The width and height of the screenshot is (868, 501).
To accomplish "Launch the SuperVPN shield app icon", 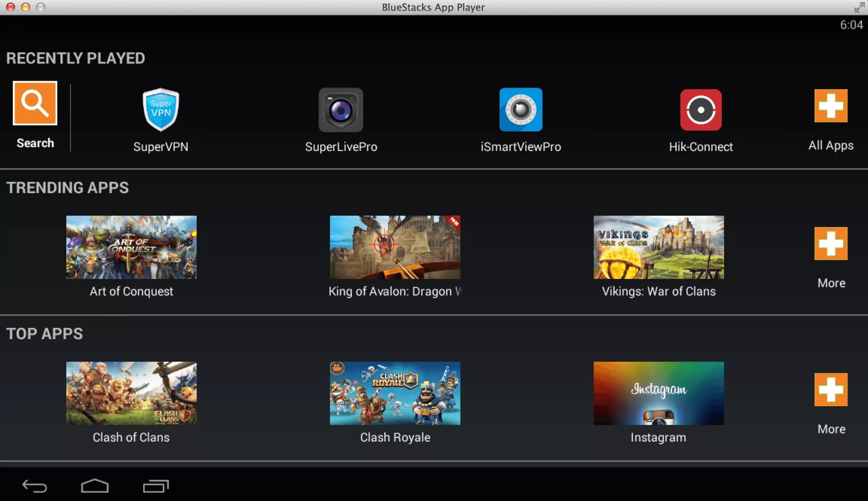I will click(161, 110).
